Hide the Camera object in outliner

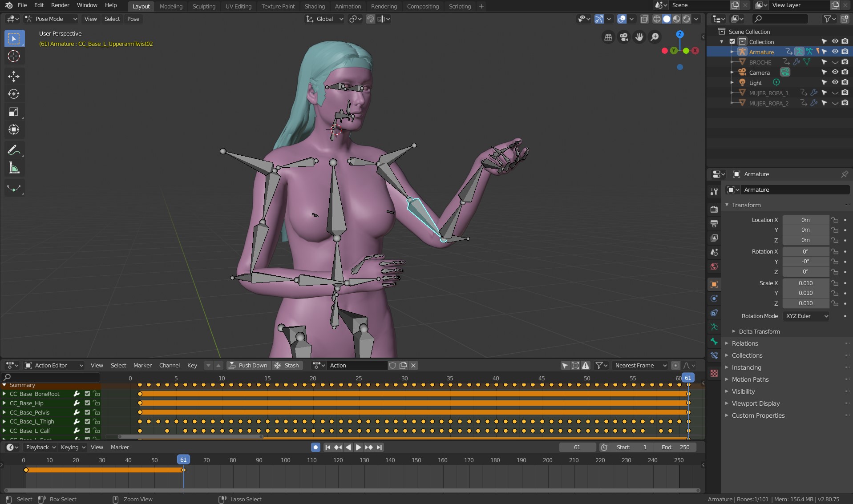point(835,73)
